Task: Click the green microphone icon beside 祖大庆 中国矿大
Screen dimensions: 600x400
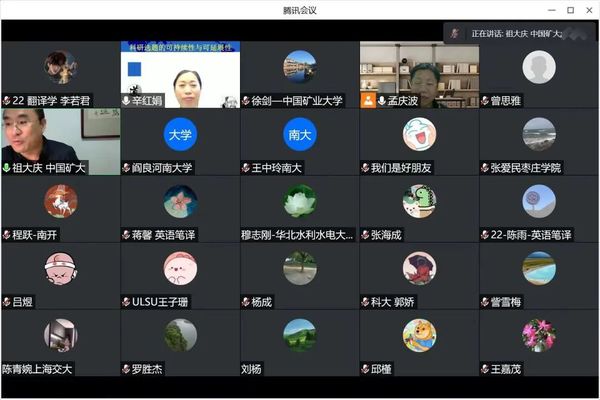Action: pos(6,168)
